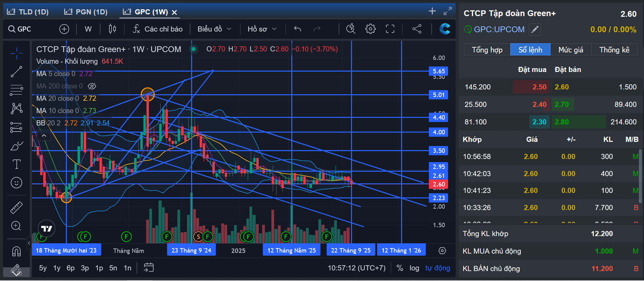This screenshot has height=281, width=644.
Task: Open the Các chỉ báo indicators dialog
Action: click(158, 29)
